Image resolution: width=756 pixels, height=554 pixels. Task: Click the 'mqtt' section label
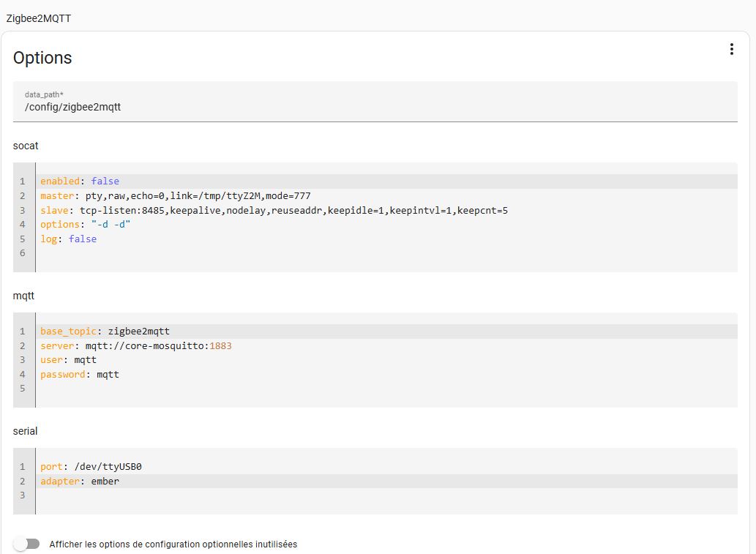pyautogui.click(x=23, y=296)
